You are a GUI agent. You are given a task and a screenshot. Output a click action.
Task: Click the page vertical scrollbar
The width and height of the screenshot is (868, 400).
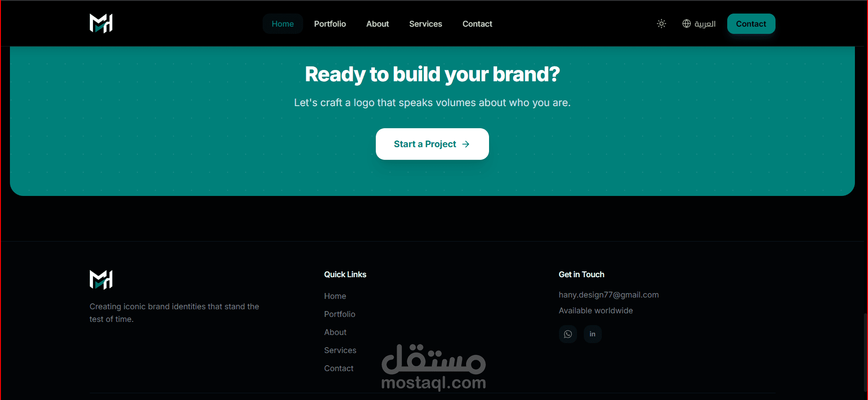[865, 352]
